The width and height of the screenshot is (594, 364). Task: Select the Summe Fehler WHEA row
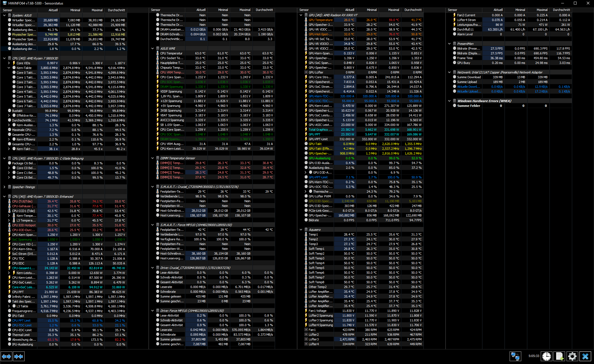pos(469,106)
